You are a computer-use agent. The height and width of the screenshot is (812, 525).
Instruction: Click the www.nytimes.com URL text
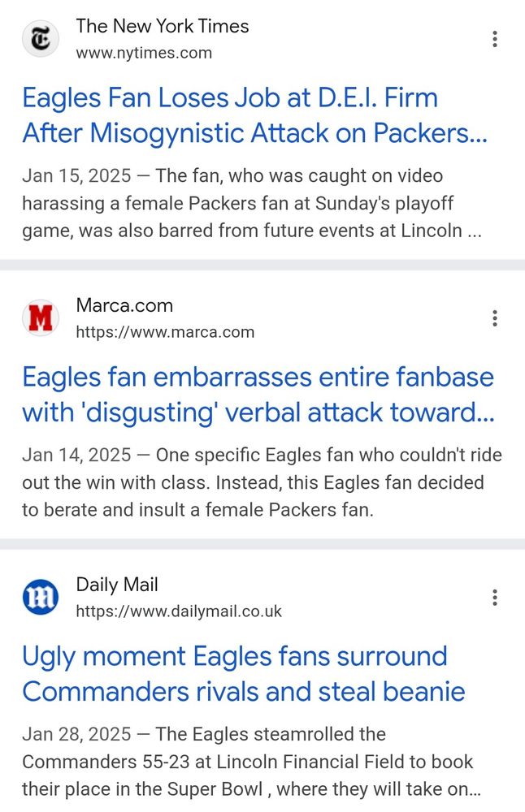click(x=144, y=53)
